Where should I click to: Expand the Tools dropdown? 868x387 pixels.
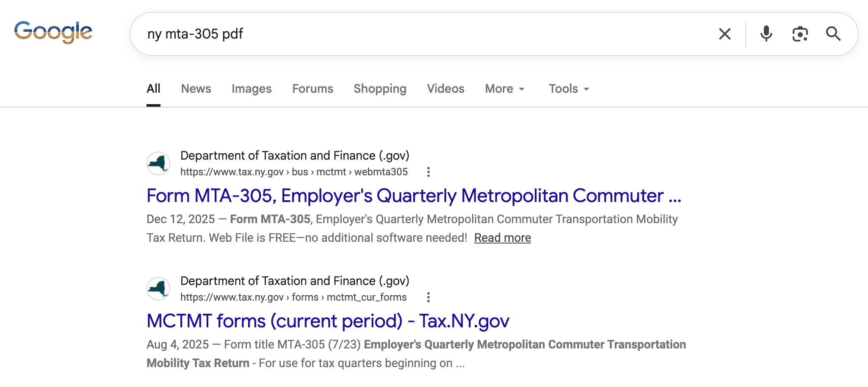[x=569, y=89]
